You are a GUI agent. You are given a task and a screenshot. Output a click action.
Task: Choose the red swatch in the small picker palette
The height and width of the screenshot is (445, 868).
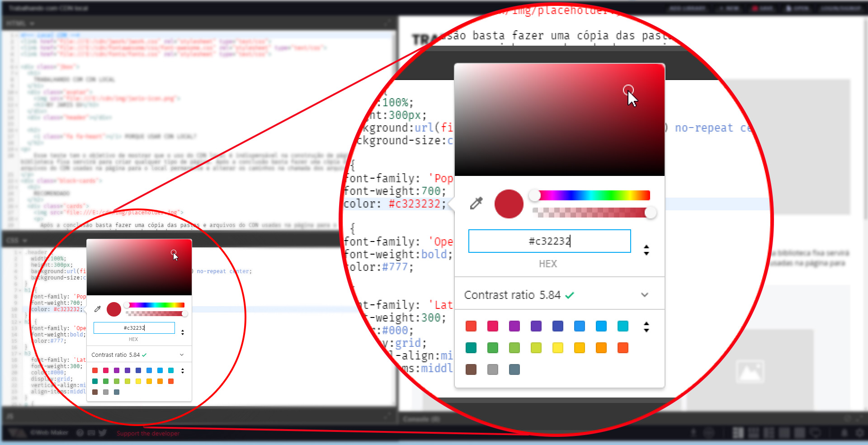tap(95, 370)
